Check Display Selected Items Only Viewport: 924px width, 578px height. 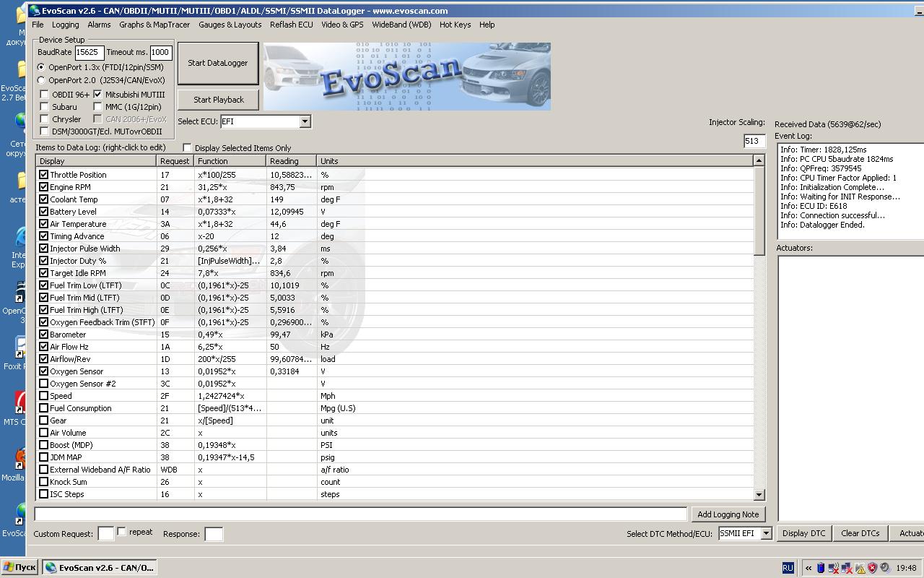pos(188,148)
